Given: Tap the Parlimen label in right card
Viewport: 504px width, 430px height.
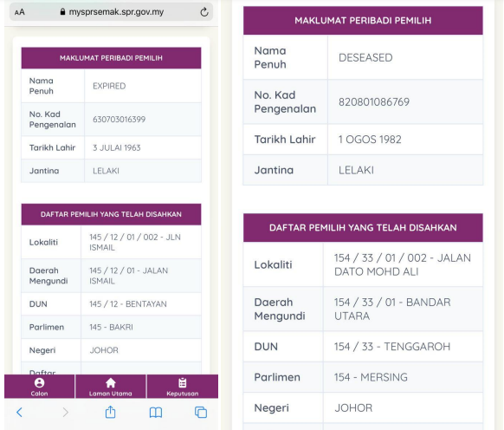Looking at the screenshot, I should [277, 377].
